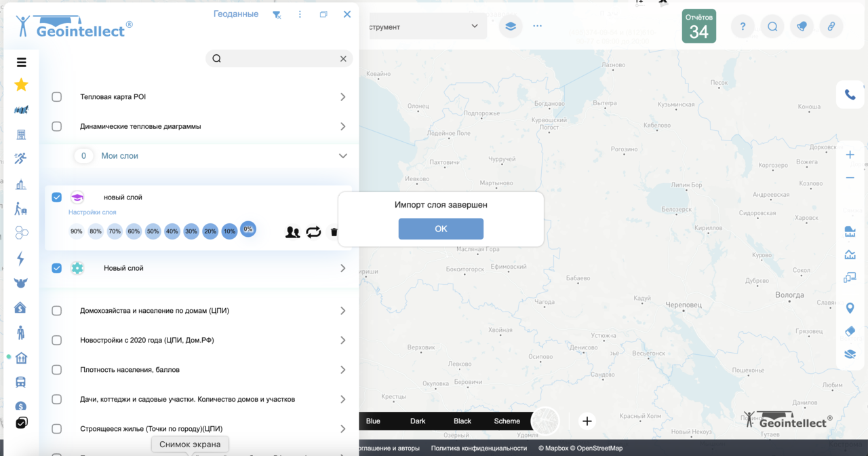Set новый слой opacity to 50%
Viewport: 868px width, 456px height.
point(153,231)
